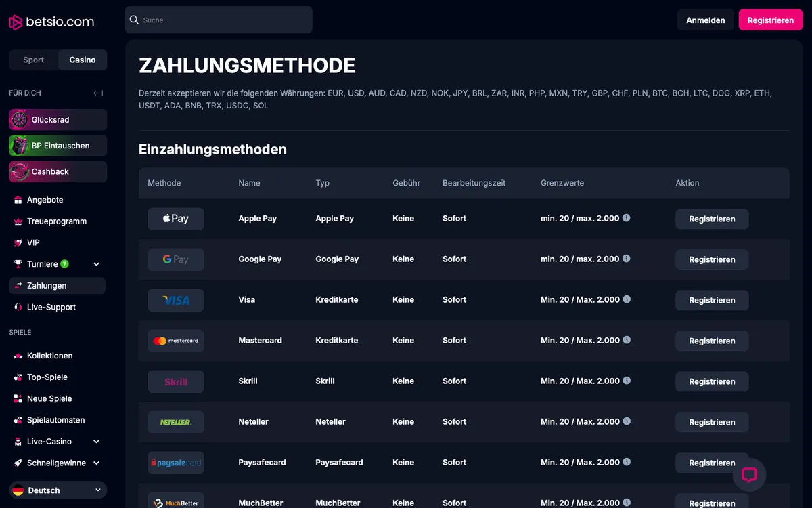
Task: Click the Google Pay logo
Action: pos(176,259)
